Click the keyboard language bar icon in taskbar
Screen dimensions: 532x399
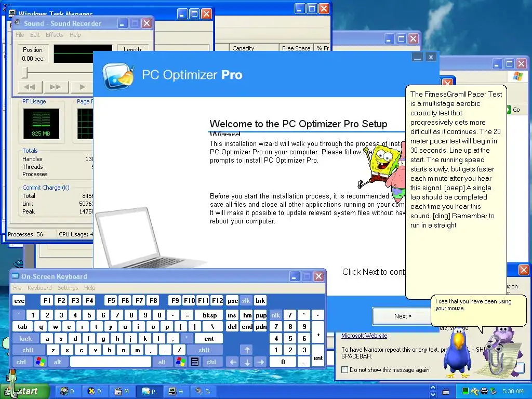446,392
